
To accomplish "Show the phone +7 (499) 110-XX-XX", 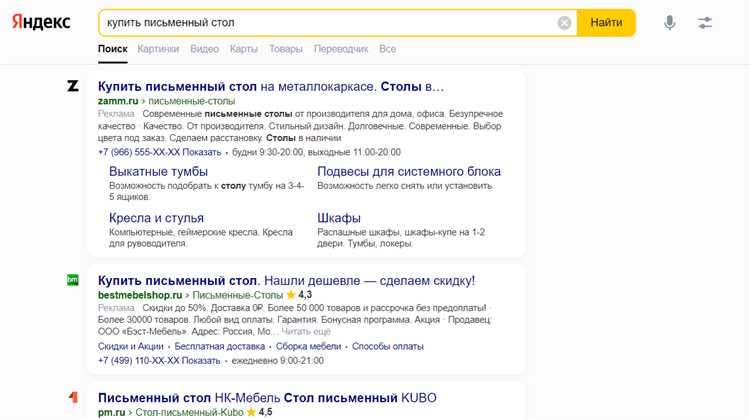I will (x=159, y=360).
